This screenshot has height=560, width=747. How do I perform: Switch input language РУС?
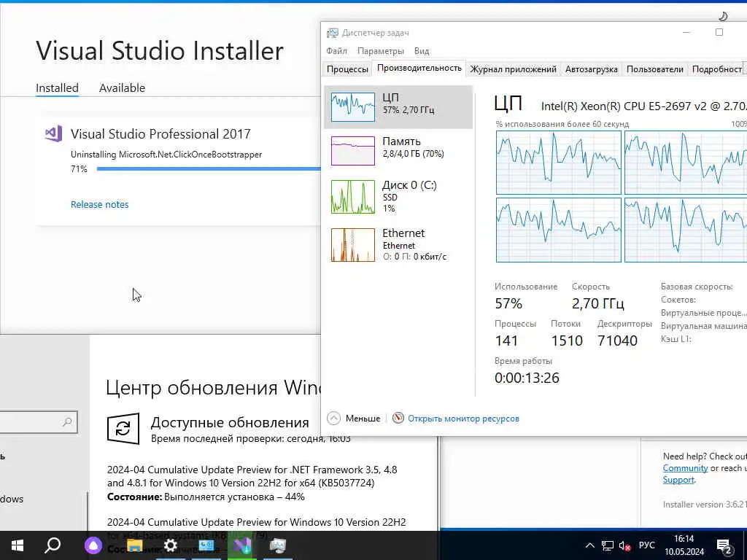(646, 545)
